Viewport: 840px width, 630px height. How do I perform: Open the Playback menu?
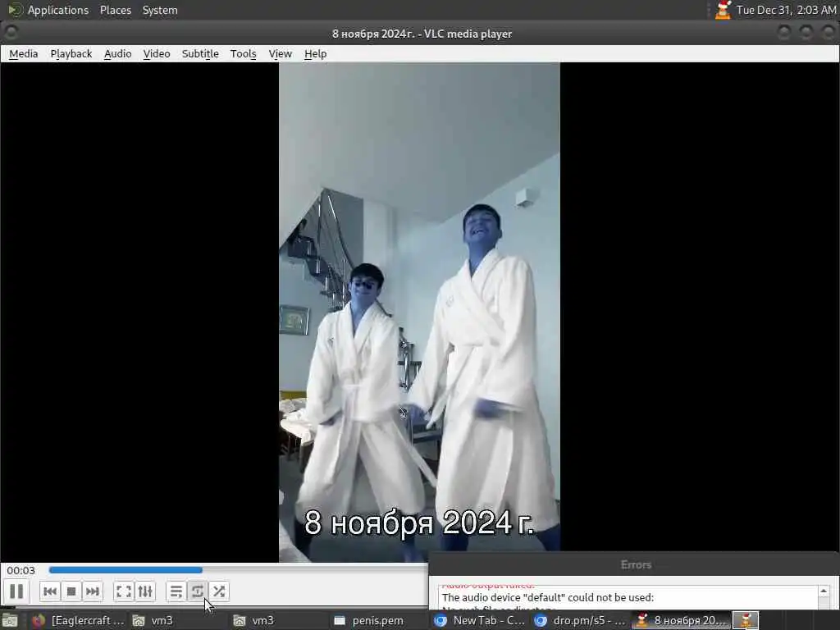tap(71, 53)
